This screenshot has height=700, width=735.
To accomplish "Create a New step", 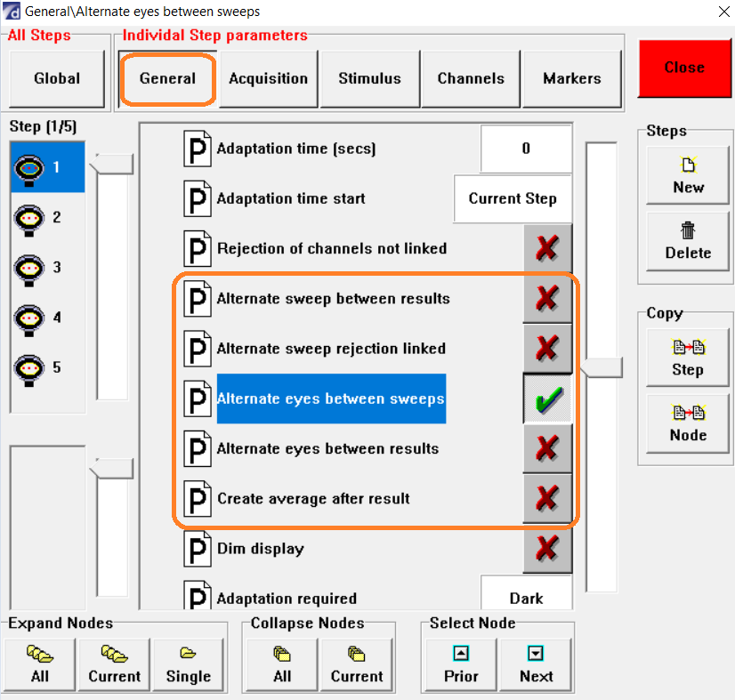I will 688,175.
